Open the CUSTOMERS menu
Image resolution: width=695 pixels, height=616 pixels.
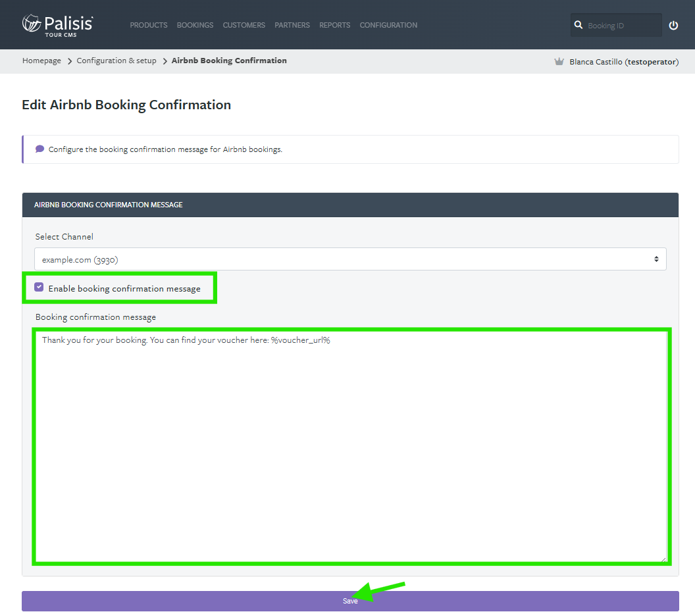click(x=244, y=25)
